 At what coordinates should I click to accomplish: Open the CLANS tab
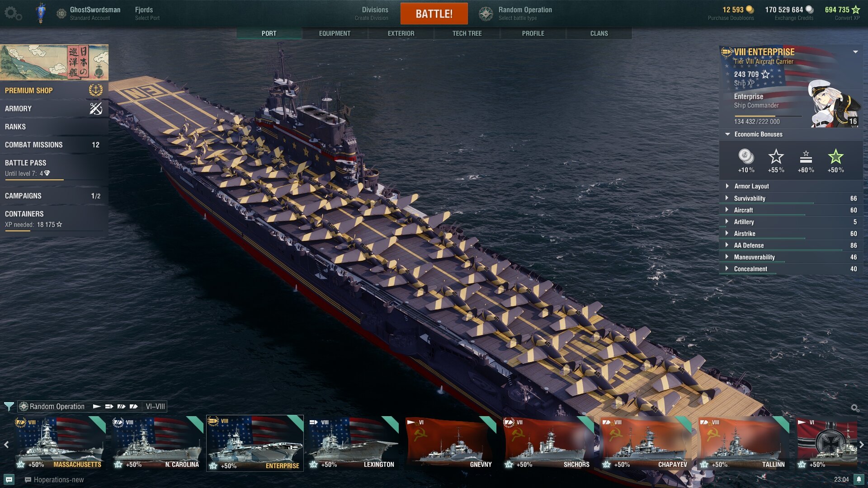pyautogui.click(x=599, y=33)
